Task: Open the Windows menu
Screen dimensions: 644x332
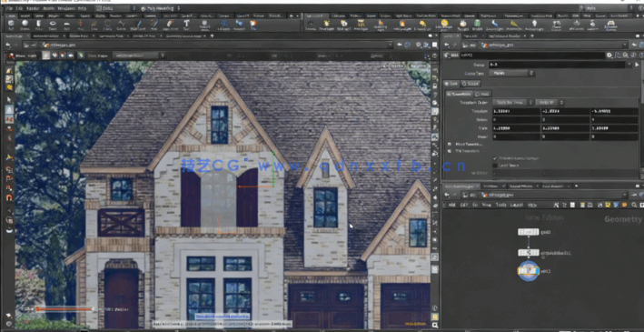Action: coord(66,8)
